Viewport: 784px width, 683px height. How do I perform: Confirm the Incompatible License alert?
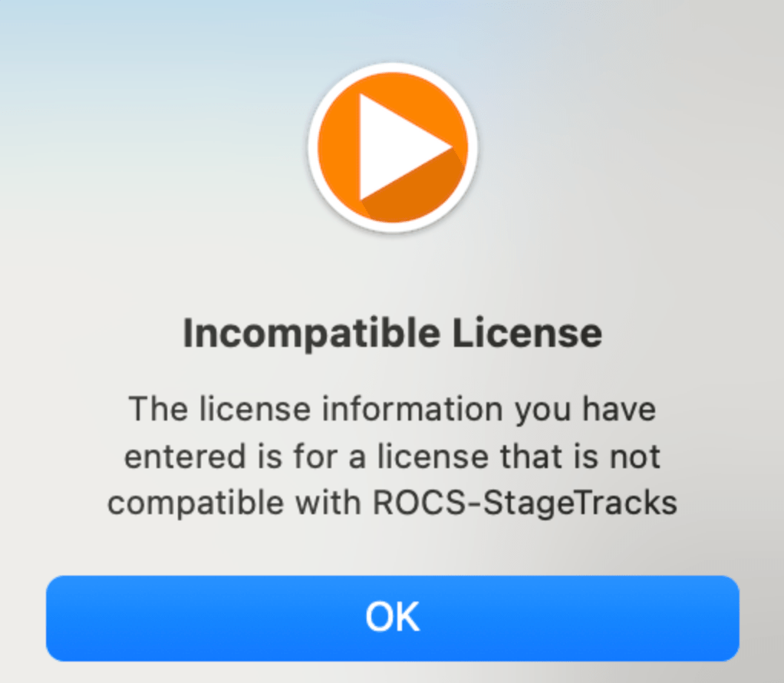pos(393,619)
